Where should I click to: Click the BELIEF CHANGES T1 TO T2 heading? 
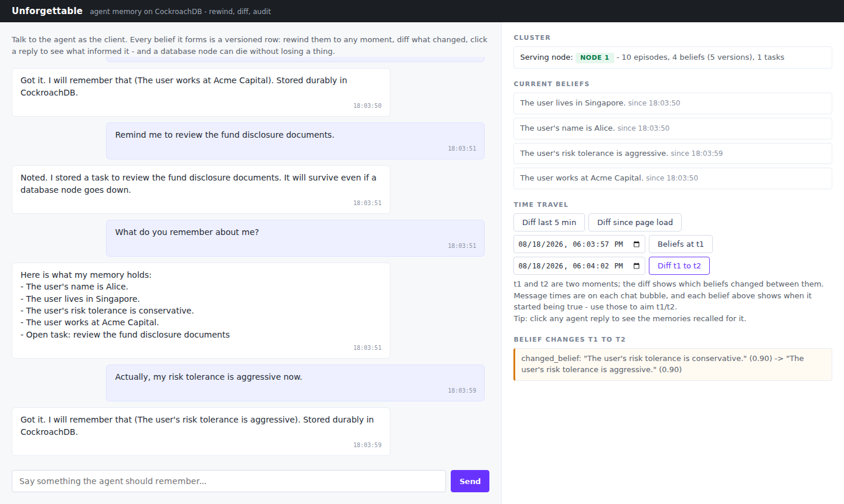click(570, 339)
